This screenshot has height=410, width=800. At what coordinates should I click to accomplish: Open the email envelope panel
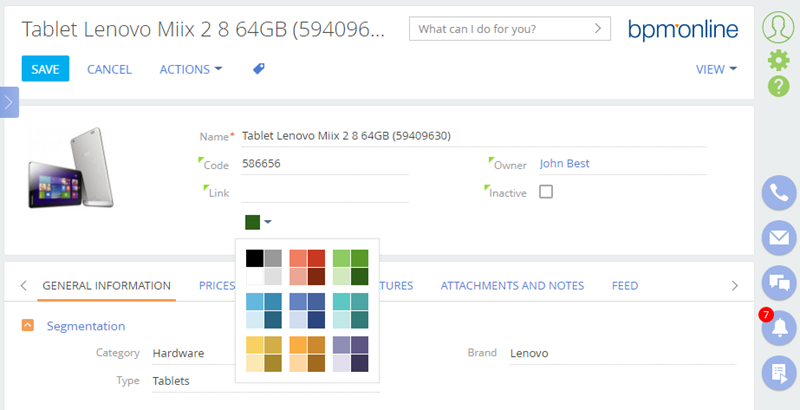(x=777, y=237)
